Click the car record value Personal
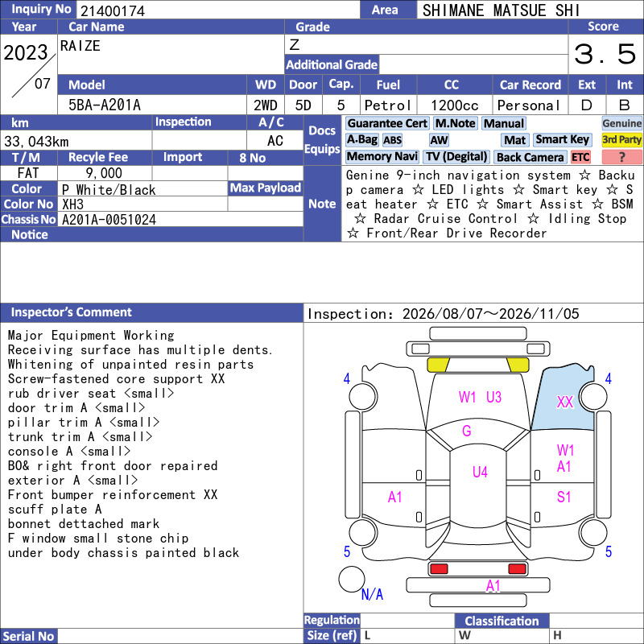 click(529, 105)
